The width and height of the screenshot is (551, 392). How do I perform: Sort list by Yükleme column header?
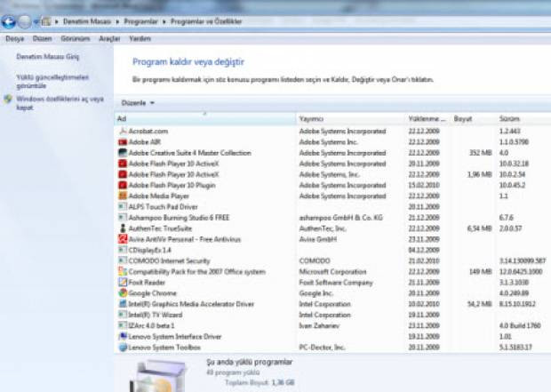(427, 119)
